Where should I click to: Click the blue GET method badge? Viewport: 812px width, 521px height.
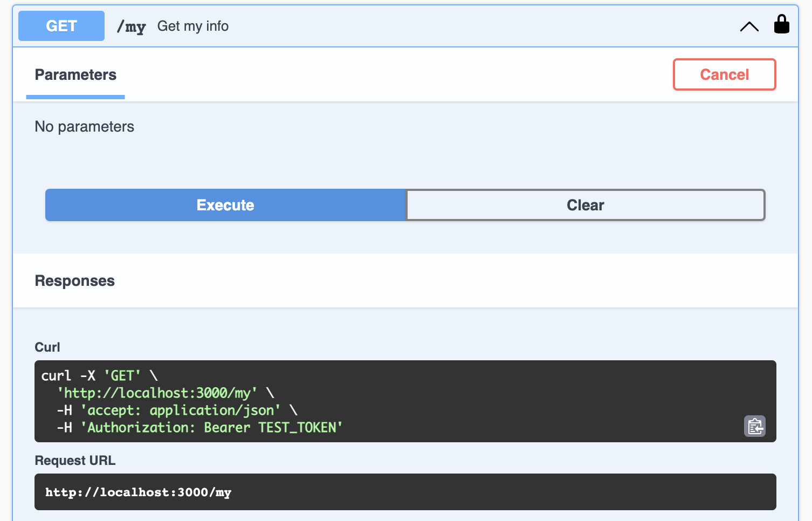(x=61, y=26)
